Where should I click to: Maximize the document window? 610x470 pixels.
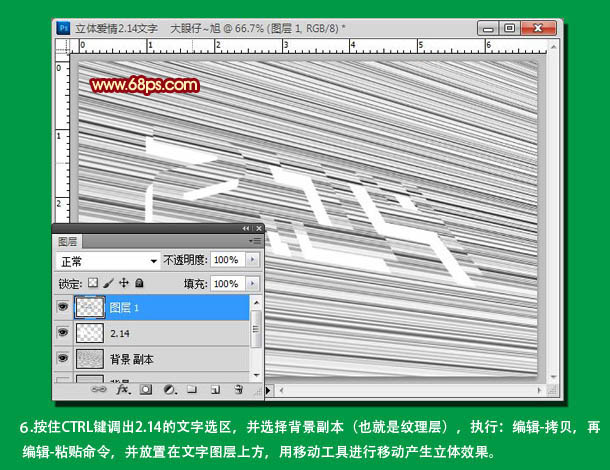pyautogui.click(x=509, y=28)
